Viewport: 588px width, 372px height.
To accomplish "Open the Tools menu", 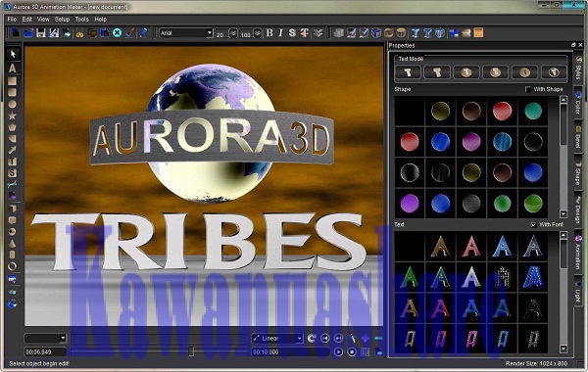I will tap(81, 20).
